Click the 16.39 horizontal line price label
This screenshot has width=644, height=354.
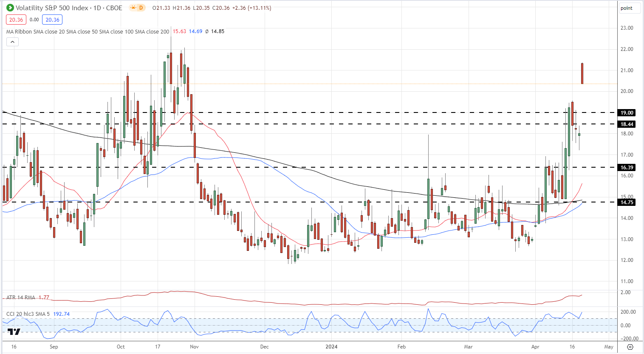(627, 168)
